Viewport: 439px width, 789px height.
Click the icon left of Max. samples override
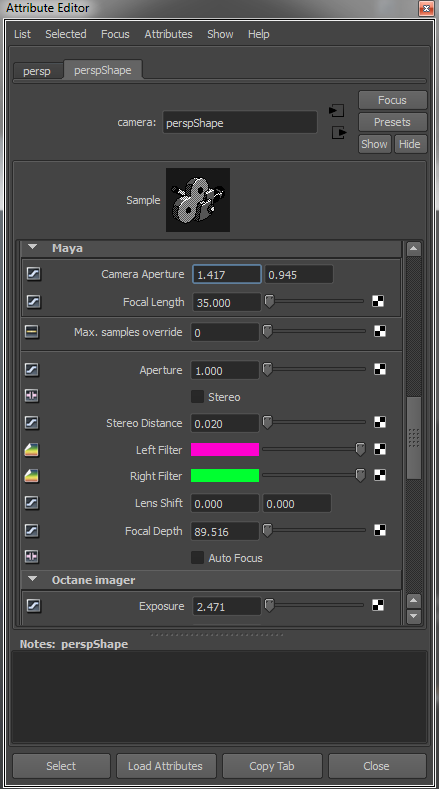coord(32,332)
